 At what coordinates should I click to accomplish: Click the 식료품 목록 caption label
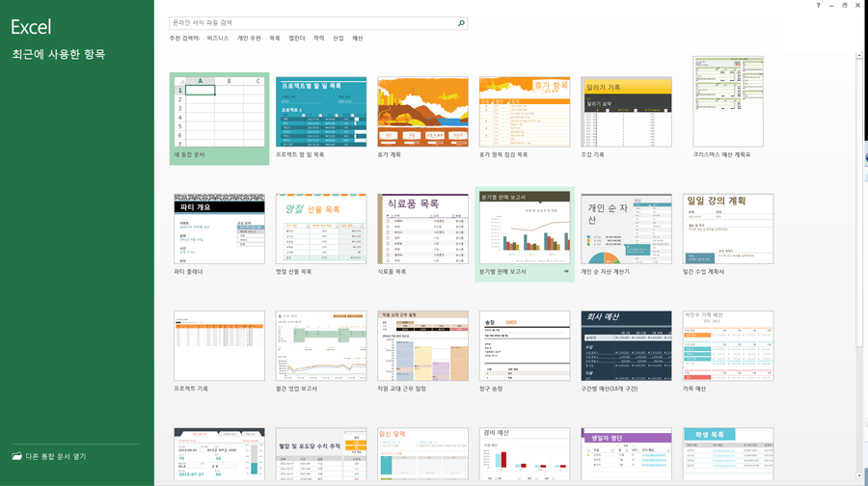[x=392, y=271]
